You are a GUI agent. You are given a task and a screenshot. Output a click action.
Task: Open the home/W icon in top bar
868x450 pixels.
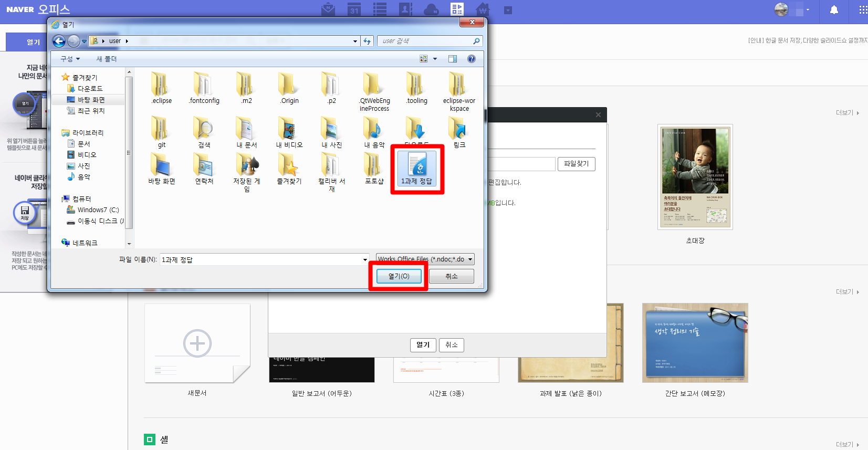click(x=483, y=9)
